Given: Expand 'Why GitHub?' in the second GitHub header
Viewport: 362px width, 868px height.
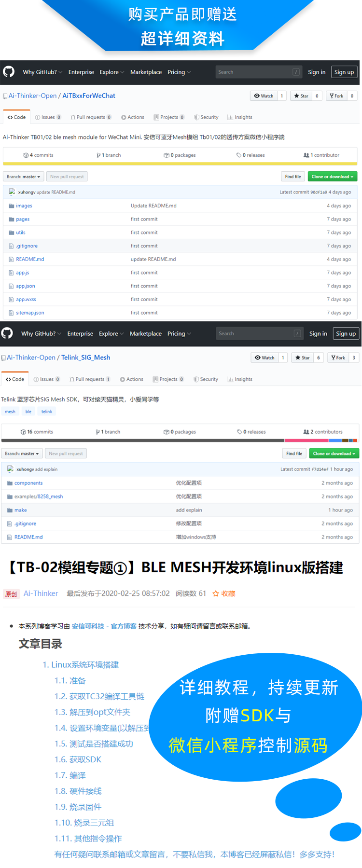Looking at the screenshot, I should pos(42,333).
